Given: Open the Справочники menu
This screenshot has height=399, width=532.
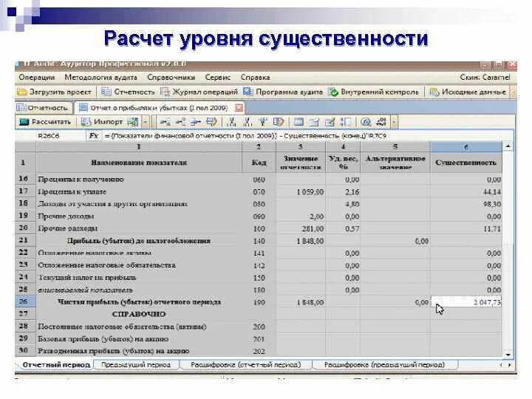Looking at the screenshot, I should 171,78.
